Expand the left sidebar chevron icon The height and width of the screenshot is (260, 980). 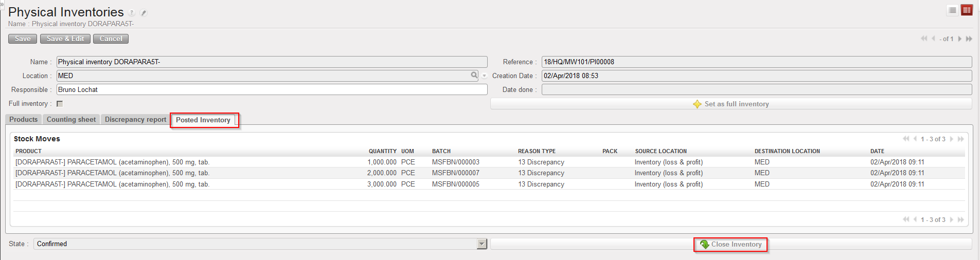click(x=2, y=3)
